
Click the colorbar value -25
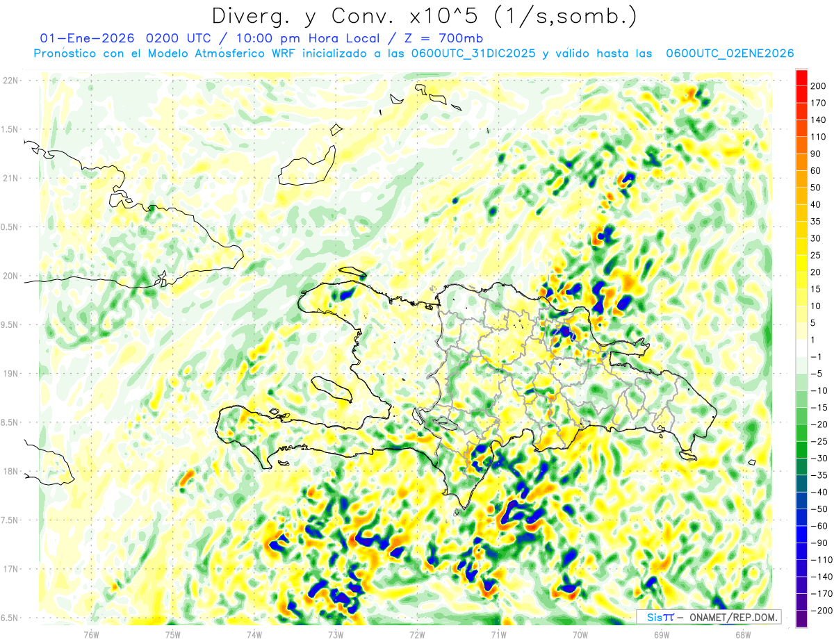pos(820,441)
